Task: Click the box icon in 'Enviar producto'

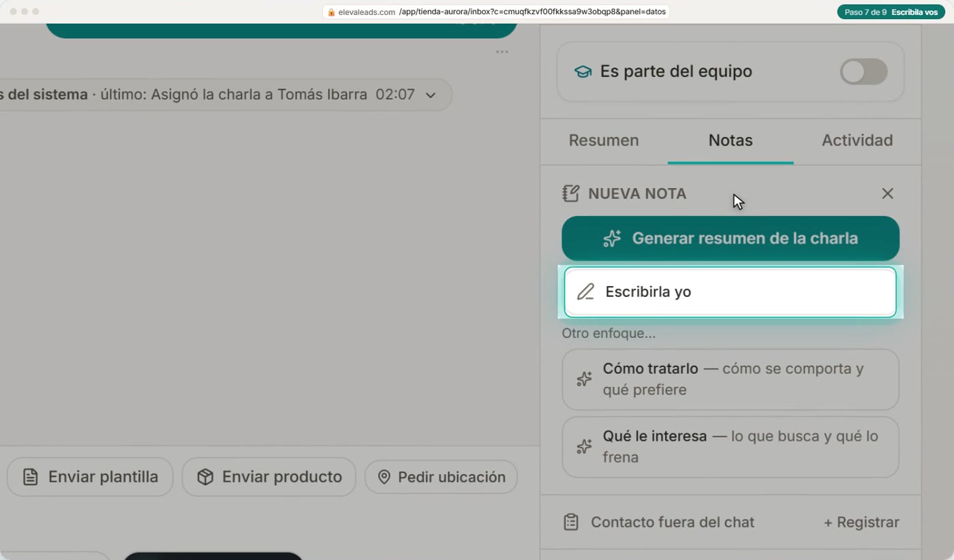Action: click(x=205, y=477)
